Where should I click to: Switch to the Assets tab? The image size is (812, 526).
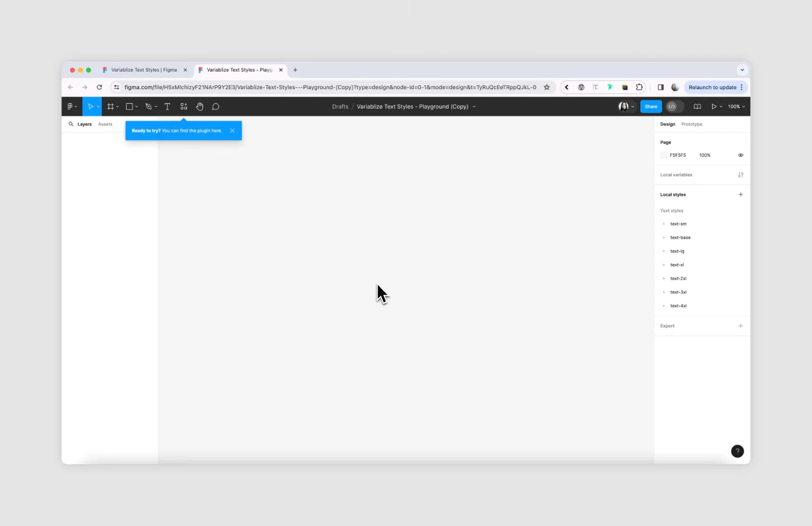105,124
